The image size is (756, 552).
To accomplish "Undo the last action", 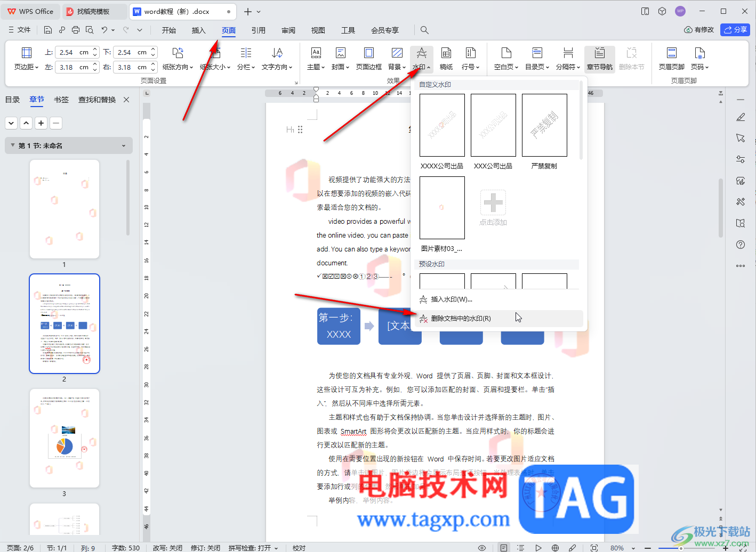I will [104, 30].
